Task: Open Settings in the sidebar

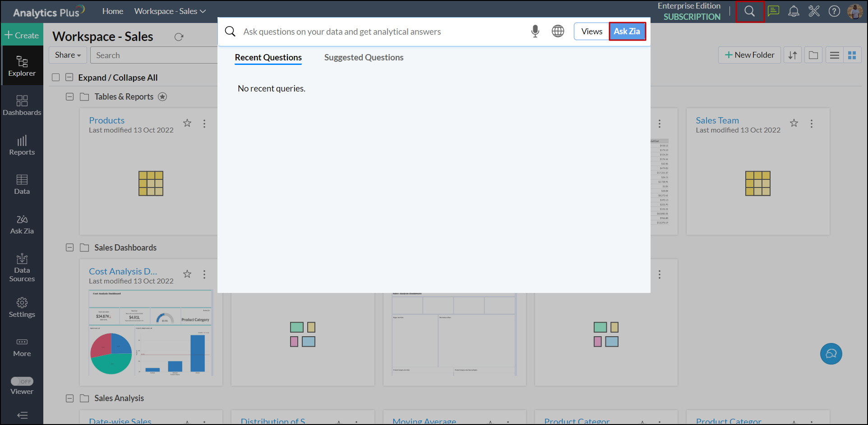Action: 22,307
